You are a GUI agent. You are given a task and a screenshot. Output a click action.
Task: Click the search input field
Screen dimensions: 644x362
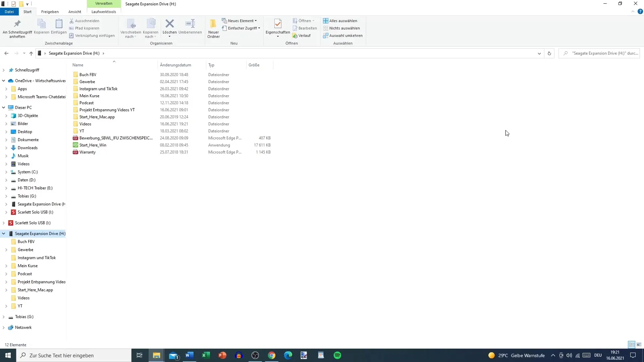601,53
